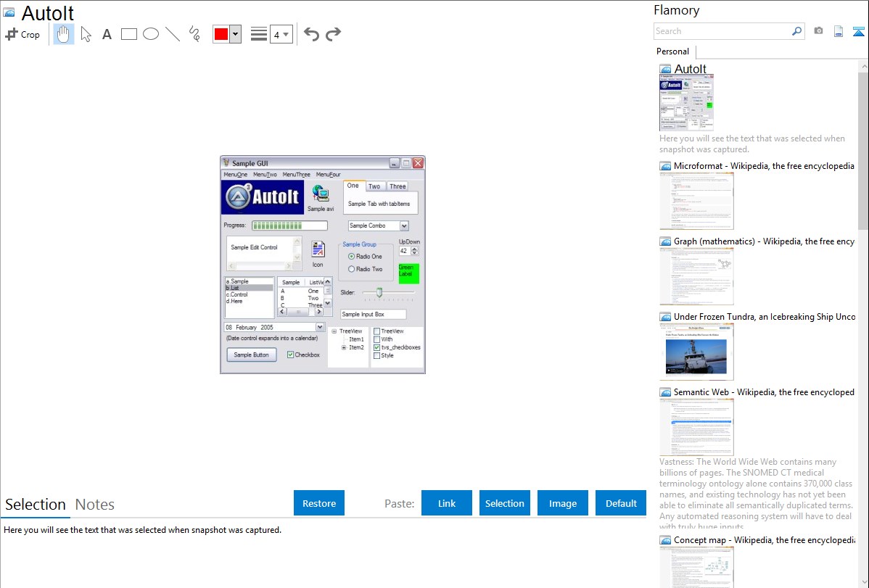This screenshot has width=869, height=588.
Task: Click the document page icon near search
Action: (839, 31)
